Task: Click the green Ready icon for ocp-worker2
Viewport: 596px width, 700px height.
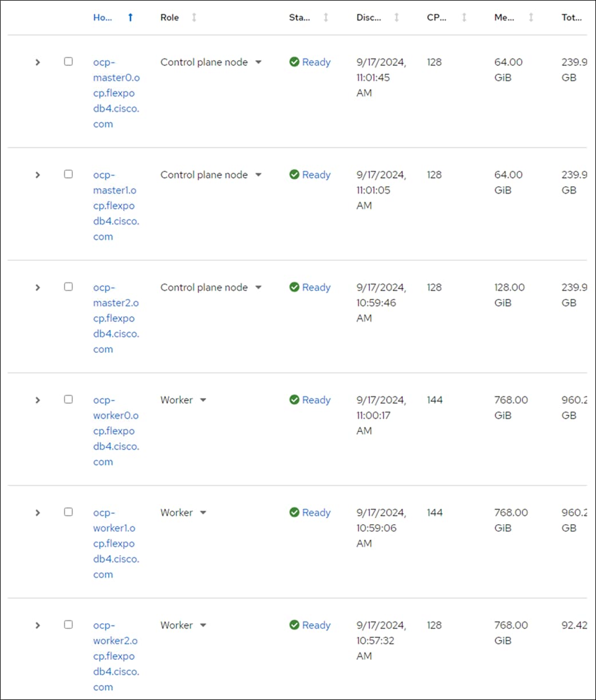Action: 294,625
